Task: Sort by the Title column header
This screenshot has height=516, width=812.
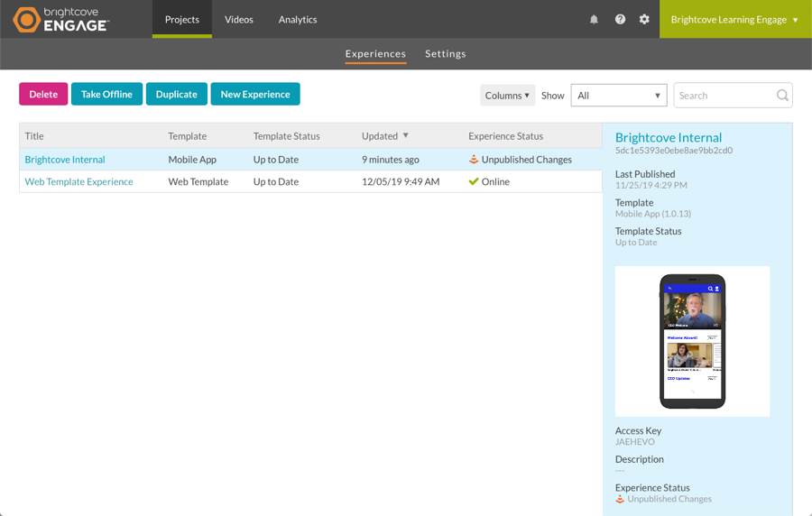Action: 34,136
